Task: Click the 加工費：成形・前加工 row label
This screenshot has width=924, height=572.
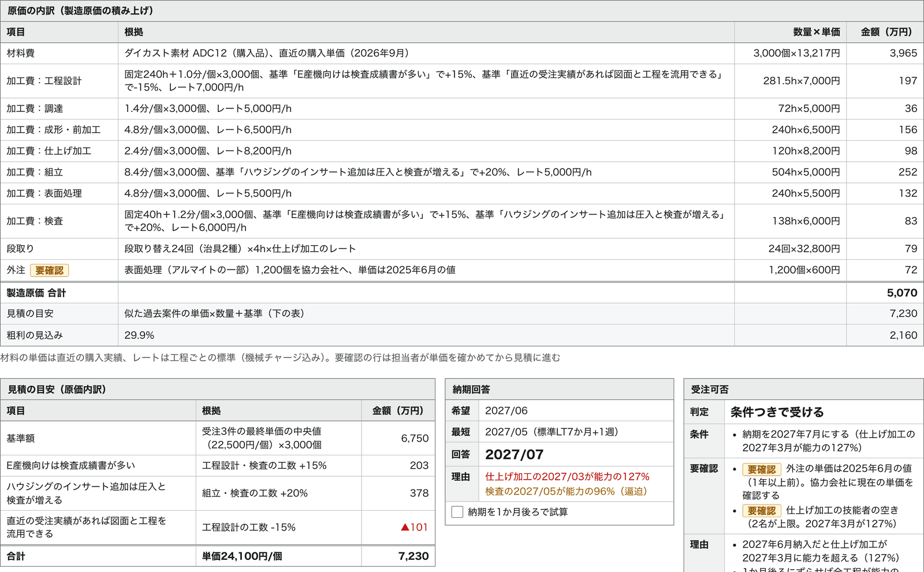Action: pyautogui.click(x=53, y=130)
